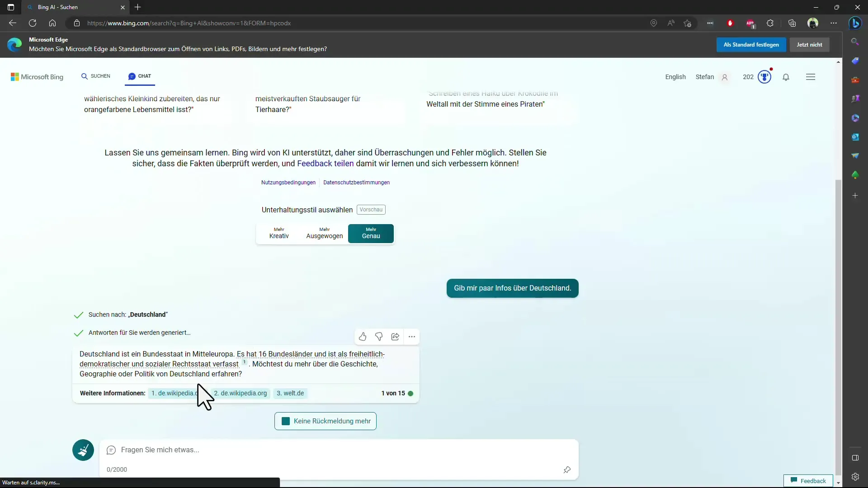Click the user message about Deutschland
Screen dimensions: 868x488
point(512,288)
